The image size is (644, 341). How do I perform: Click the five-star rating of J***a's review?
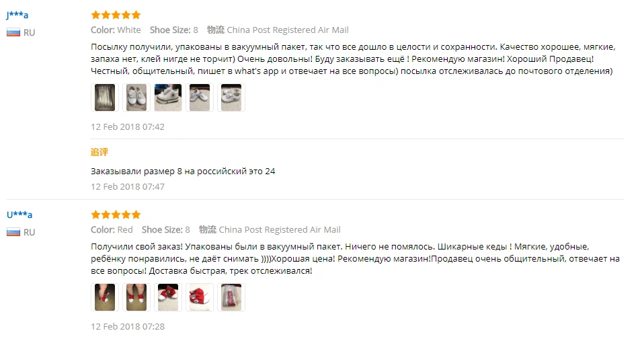tap(116, 15)
